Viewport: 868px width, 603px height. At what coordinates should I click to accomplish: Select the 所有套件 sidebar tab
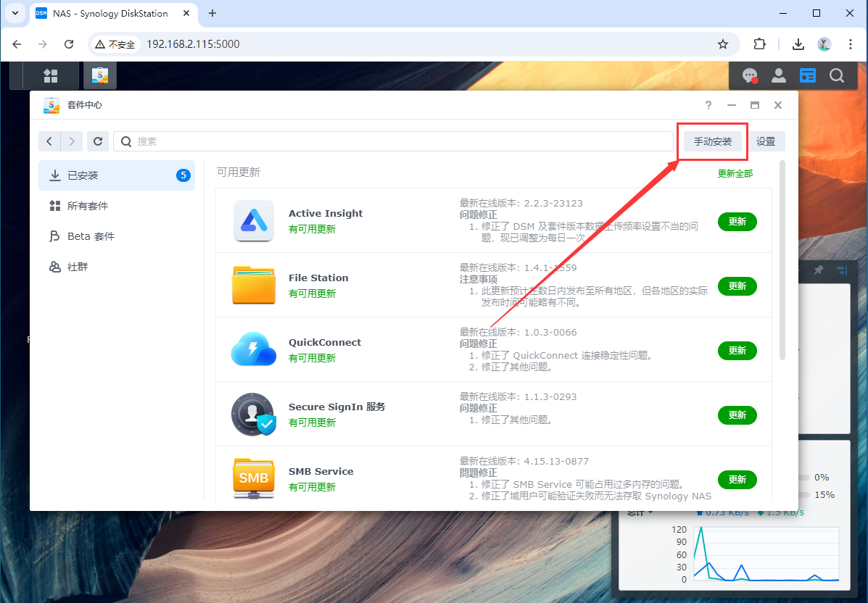click(116, 206)
